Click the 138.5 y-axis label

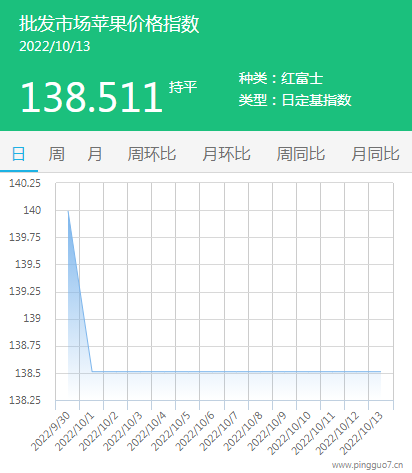[x=28, y=373]
